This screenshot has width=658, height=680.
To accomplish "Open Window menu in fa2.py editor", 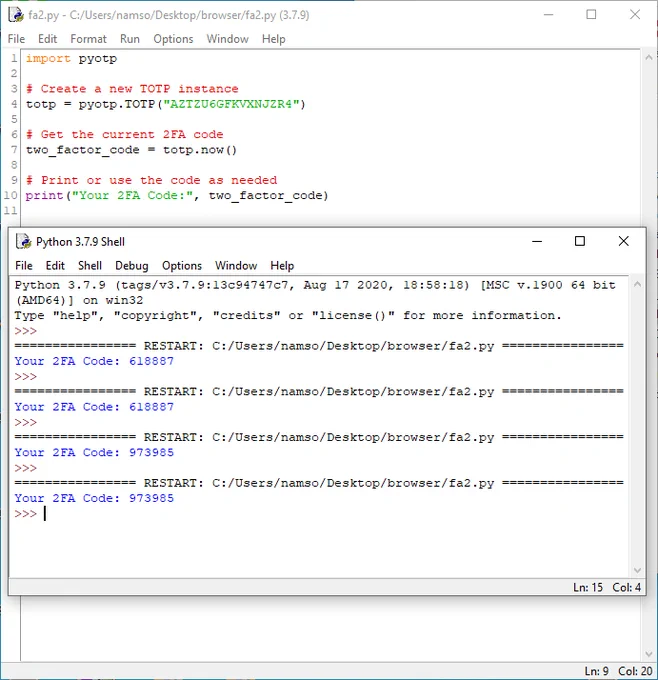I will [x=227, y=39].
